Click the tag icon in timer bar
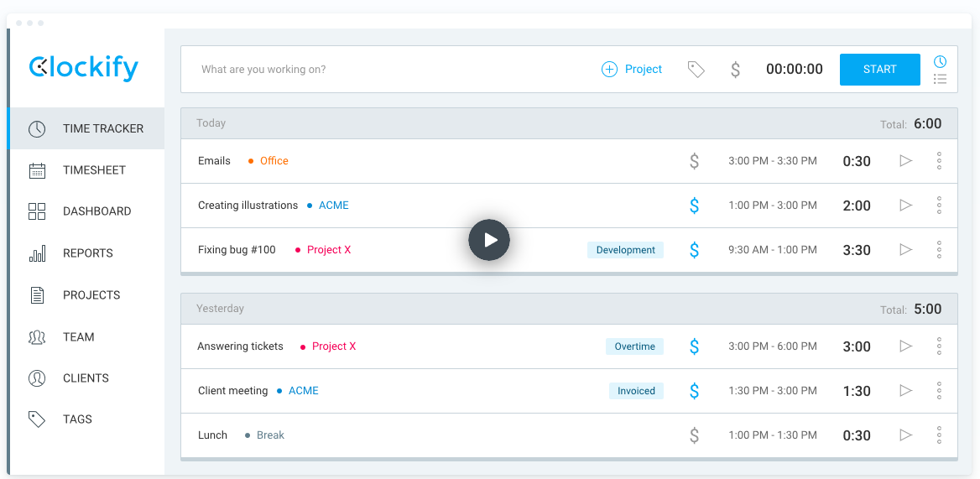Image resolution: width=980 pixels, height=479 pixels. pos(696,70)
